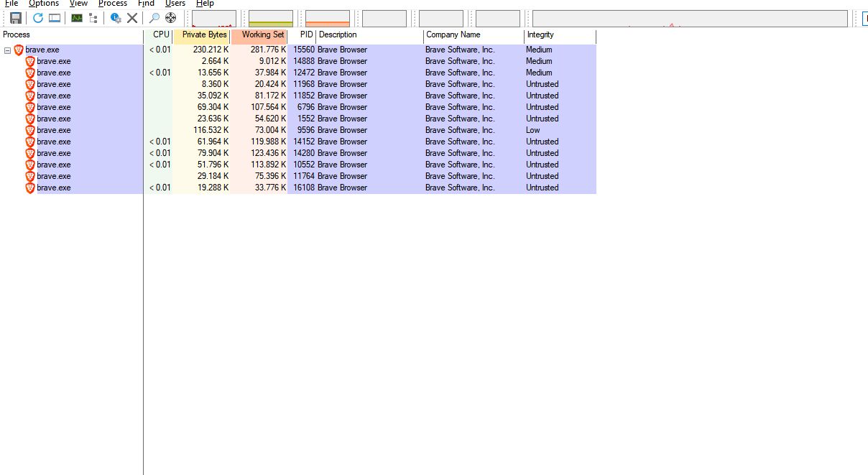The width and height of the screenshot is (868, 475).
Task: Click working set value 54.620 K
Action: 271,119
